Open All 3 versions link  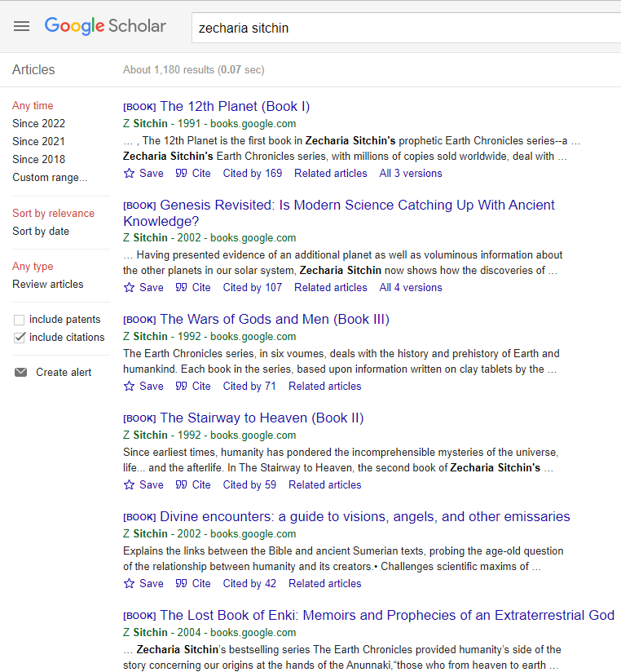[411, 173]
